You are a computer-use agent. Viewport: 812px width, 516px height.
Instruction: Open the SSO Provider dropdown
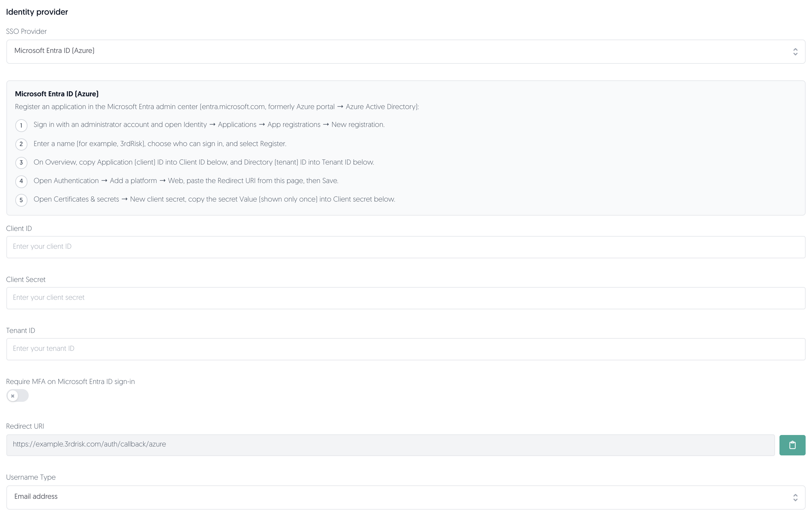(x=406, y=51)
